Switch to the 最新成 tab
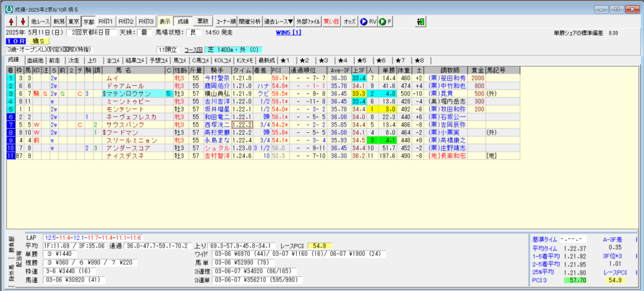 [x=267, y=60]
